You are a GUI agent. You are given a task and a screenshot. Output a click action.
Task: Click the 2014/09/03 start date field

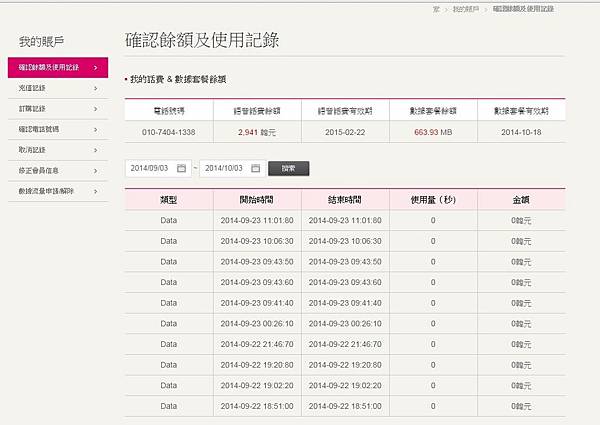point(158,168)
